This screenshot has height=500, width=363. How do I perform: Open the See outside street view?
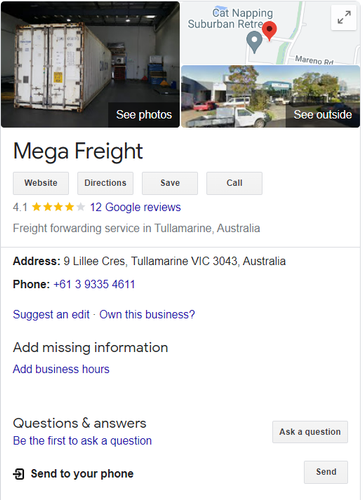[x=270, y=96]
